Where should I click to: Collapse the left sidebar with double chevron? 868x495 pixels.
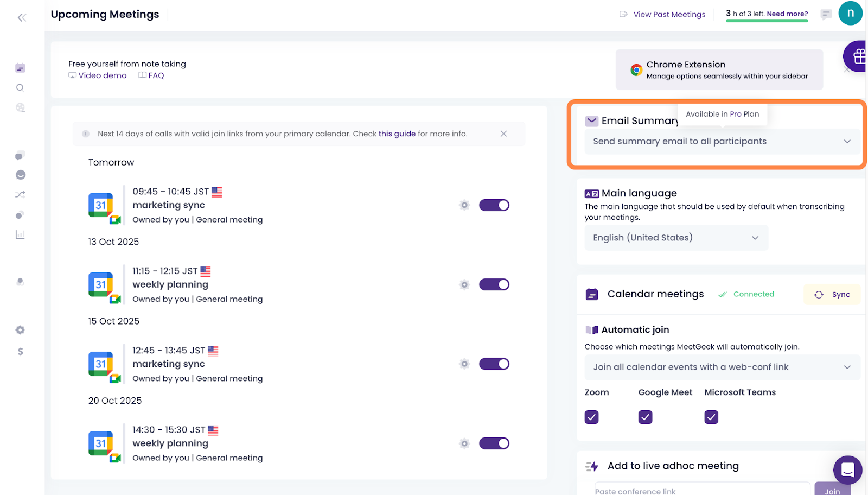coord(22,17)
